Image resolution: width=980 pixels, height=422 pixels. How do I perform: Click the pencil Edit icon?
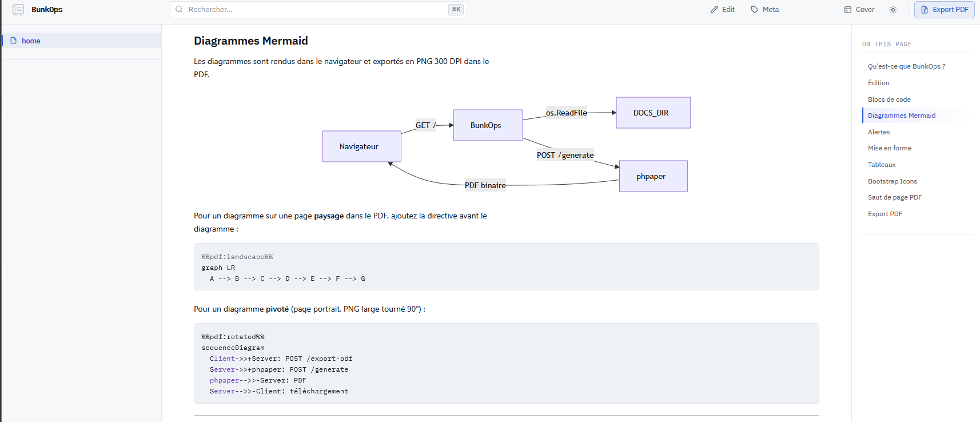click(x=714, y=10)
